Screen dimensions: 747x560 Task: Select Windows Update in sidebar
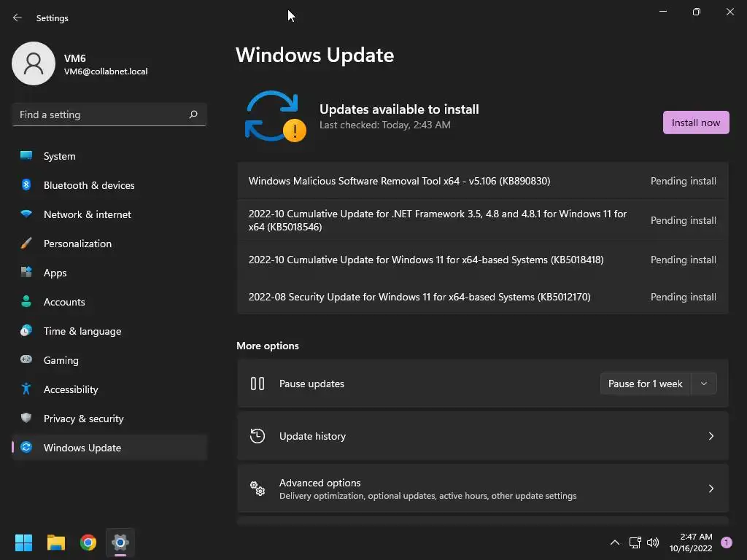click(82, 448)
